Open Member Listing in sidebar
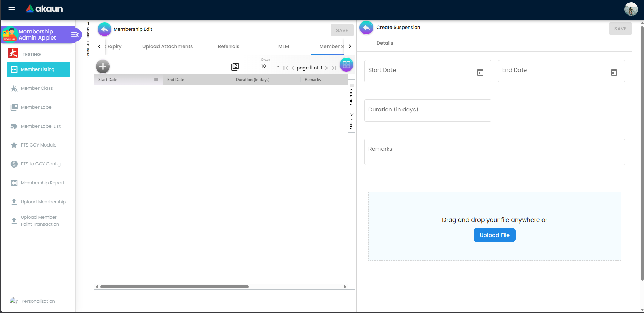The width and height of the screenshot is (644, 313). (38, 69)
